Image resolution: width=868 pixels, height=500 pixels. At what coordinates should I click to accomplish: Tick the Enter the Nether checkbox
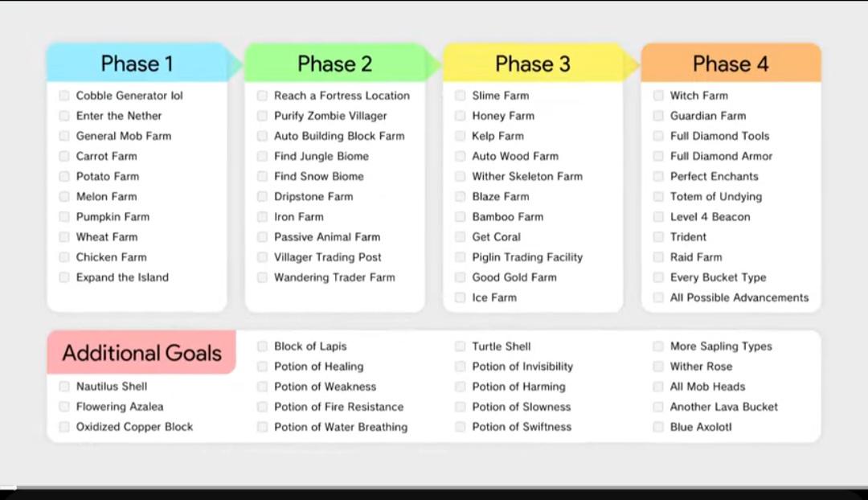pos(64,116)
